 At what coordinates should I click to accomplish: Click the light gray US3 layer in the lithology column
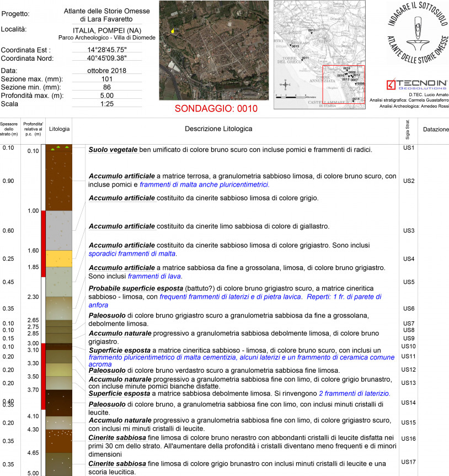(59, 230)
